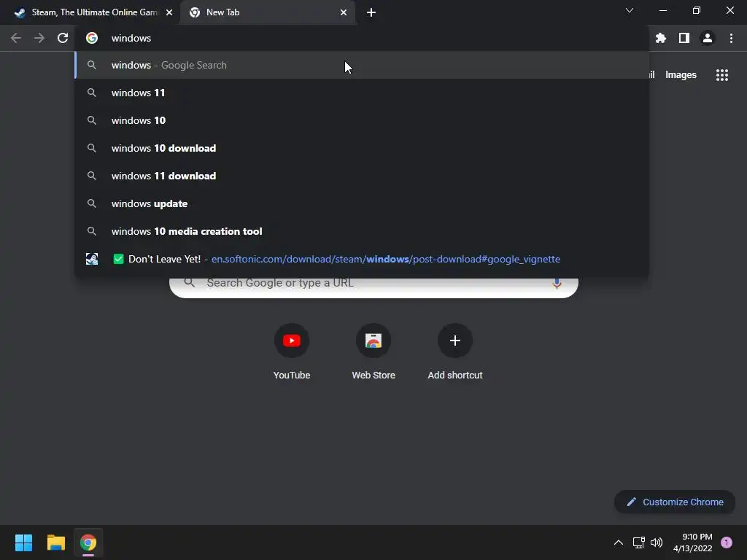Click the Google logo in the address bar
The height and width of the screenshot is (560, 747).
pos(92,38)
